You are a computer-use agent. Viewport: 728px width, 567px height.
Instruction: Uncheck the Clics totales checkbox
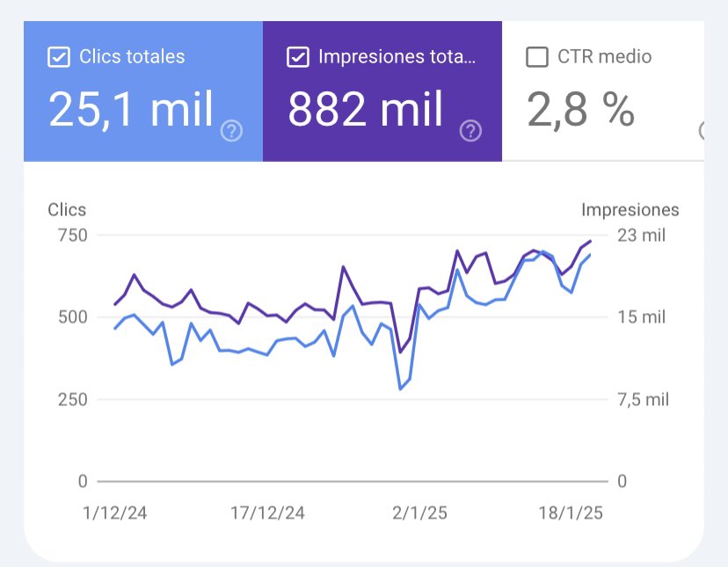[59, 58]
